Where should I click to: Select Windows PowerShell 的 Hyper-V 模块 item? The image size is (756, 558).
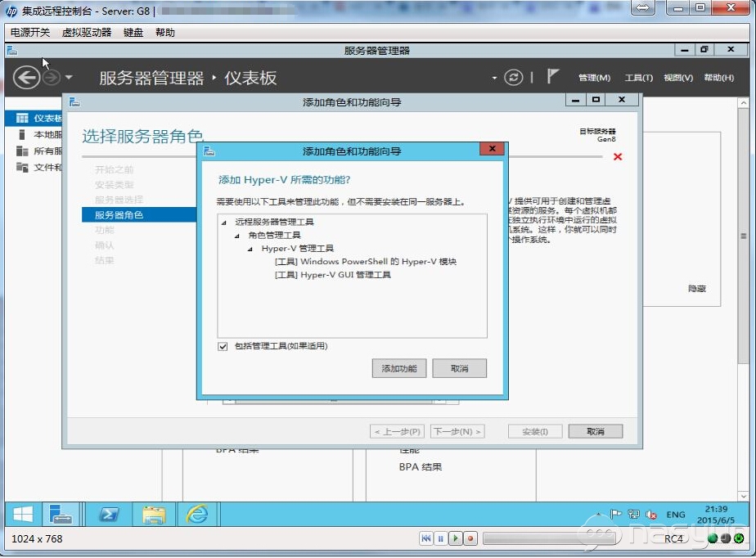(x=366, y=261)
